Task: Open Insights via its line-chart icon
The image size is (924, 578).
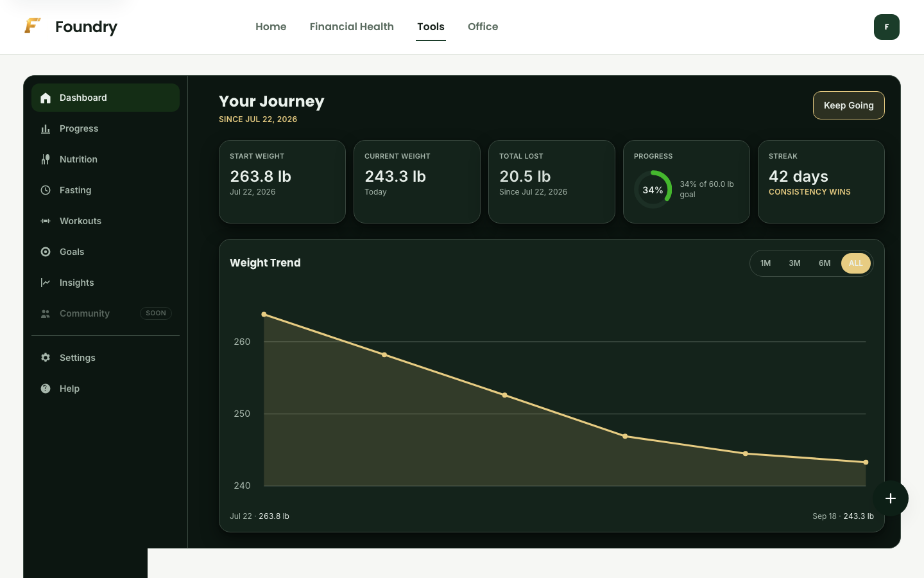Action: coord(46,283)
